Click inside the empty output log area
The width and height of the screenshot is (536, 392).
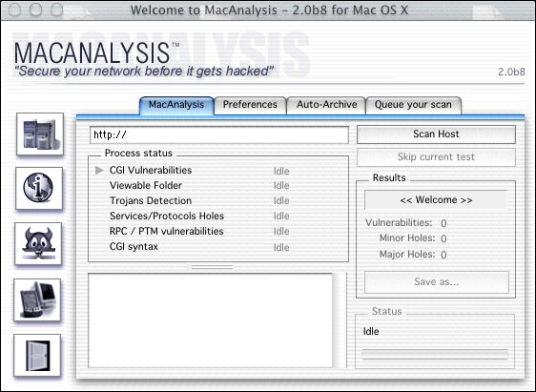[210, 320]
